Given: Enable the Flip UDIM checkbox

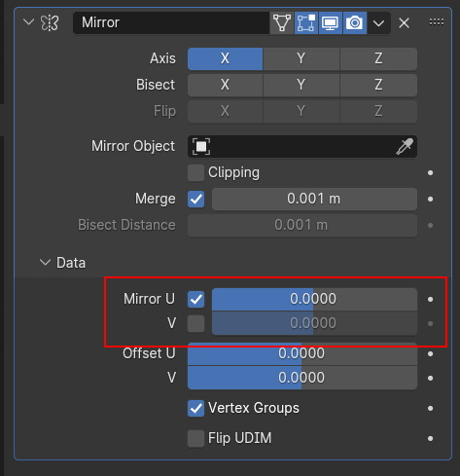Looking at the screenshot, I should 195,438.
